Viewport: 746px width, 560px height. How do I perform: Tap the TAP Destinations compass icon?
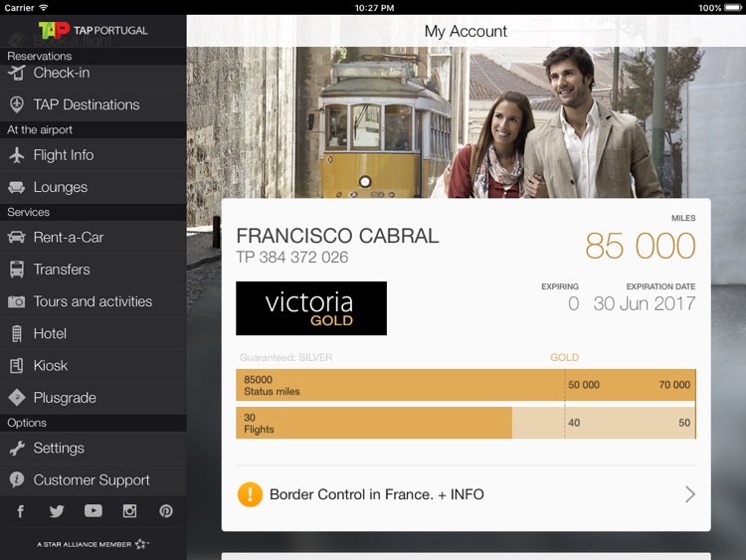17,104
